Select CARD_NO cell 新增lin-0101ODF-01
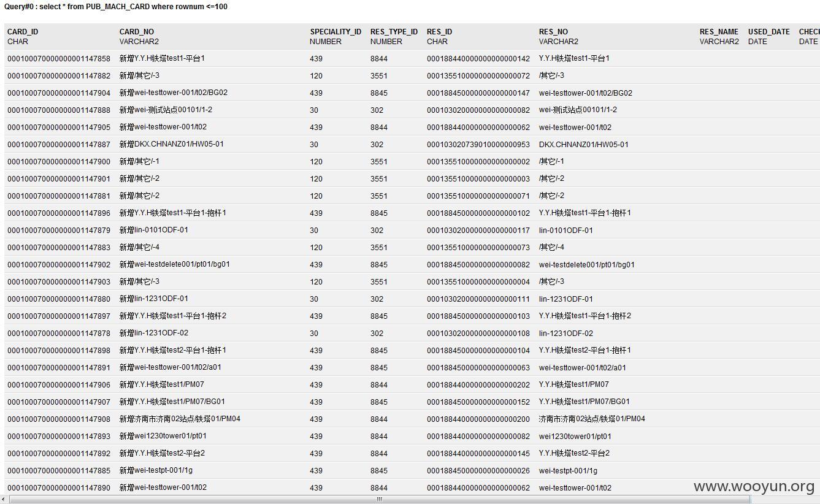Viewport: 820px width, 504px height. [x=154, y=231]
